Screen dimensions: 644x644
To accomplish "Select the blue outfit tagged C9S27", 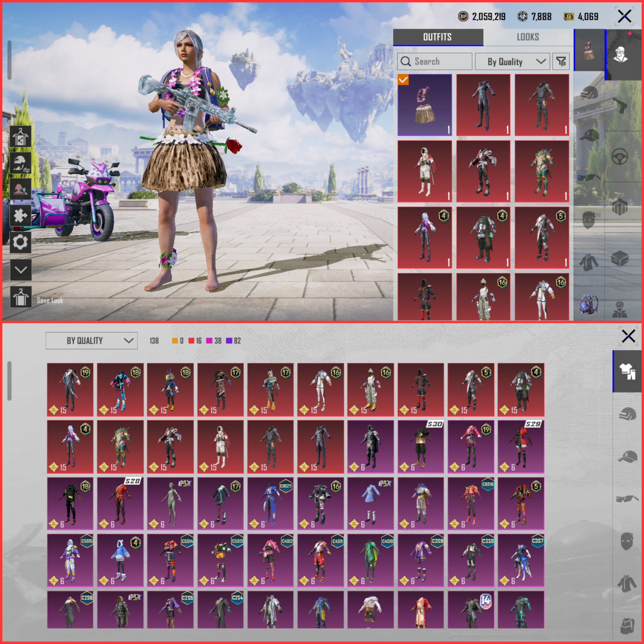I will 270,503.
